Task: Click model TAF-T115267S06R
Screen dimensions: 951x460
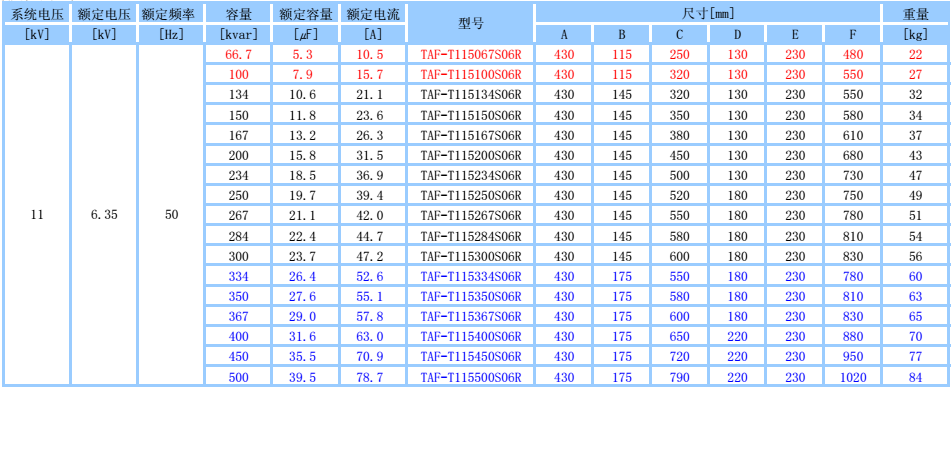Action: coord(471,216)
